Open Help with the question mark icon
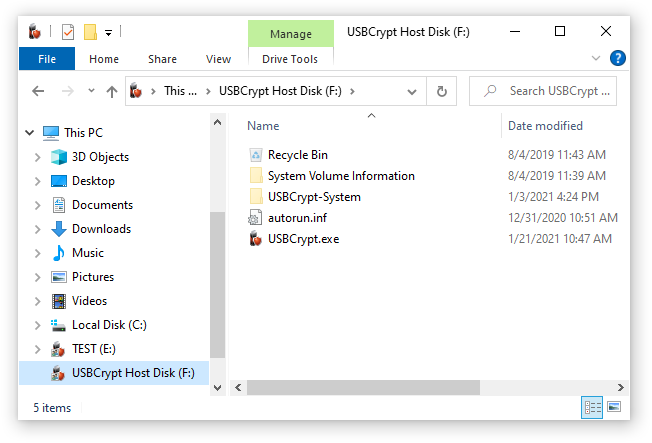The image size is (652, 443). click(x=617, y=58)
